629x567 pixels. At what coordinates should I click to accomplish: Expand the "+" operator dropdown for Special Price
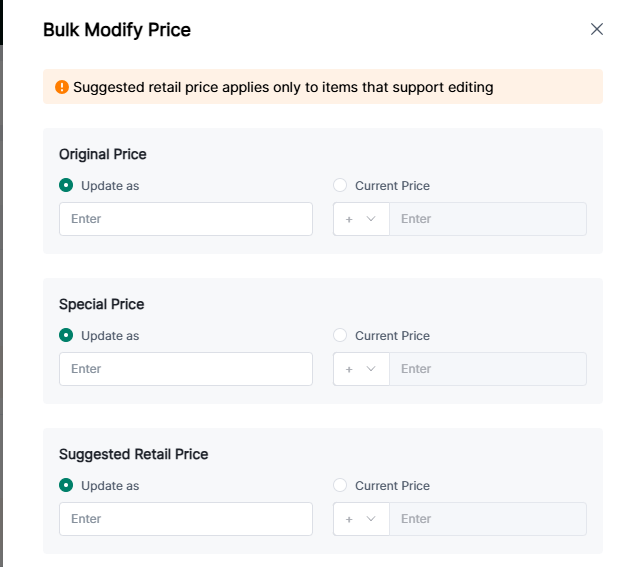(x=360, y=369)
